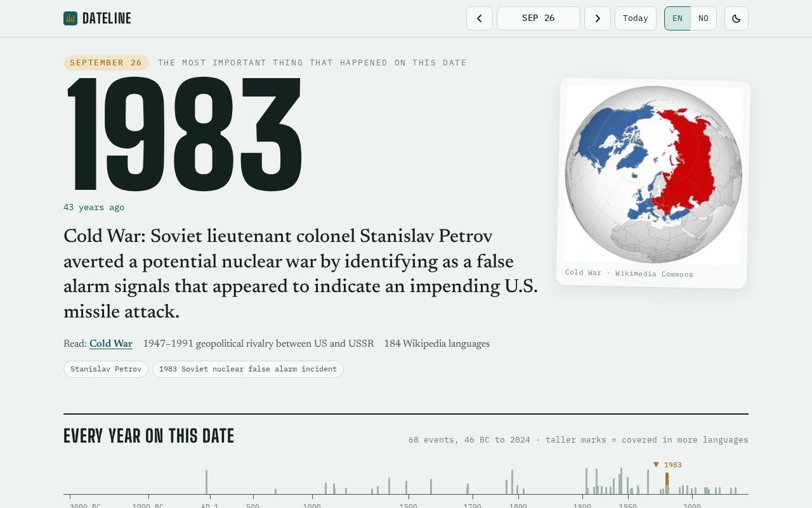
Task: Click the SEPTEMBER 26 date badge
Action: point(106,63)
